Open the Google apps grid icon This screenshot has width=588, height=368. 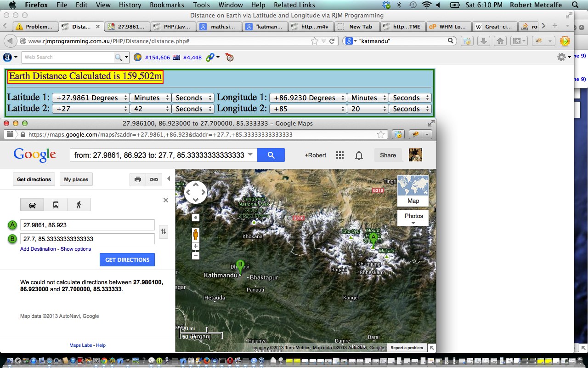tap(340, 155)
